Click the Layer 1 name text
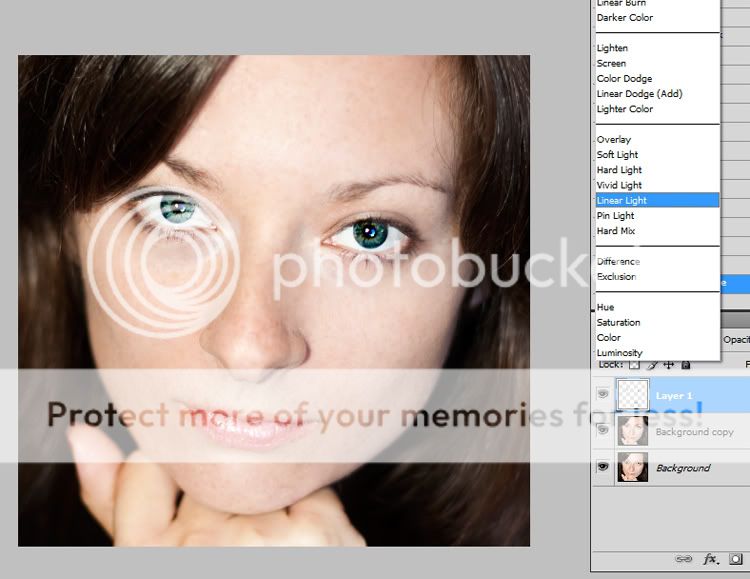 674,396
